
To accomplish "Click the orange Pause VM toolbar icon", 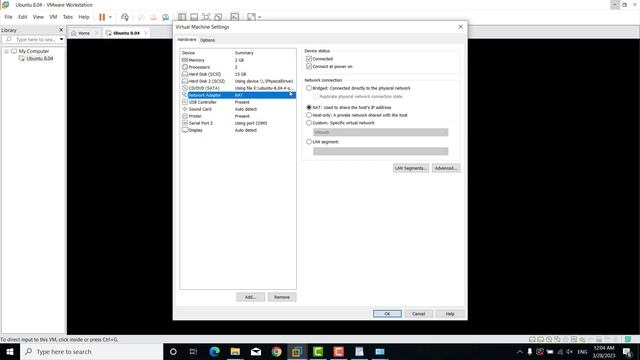I will pyautogui.click(x=102, y=17).
